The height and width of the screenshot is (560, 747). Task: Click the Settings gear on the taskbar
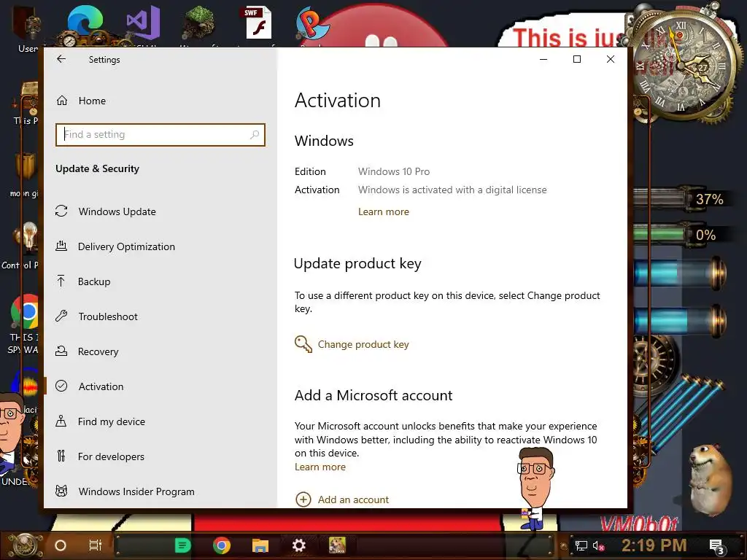tap(298, 545)
